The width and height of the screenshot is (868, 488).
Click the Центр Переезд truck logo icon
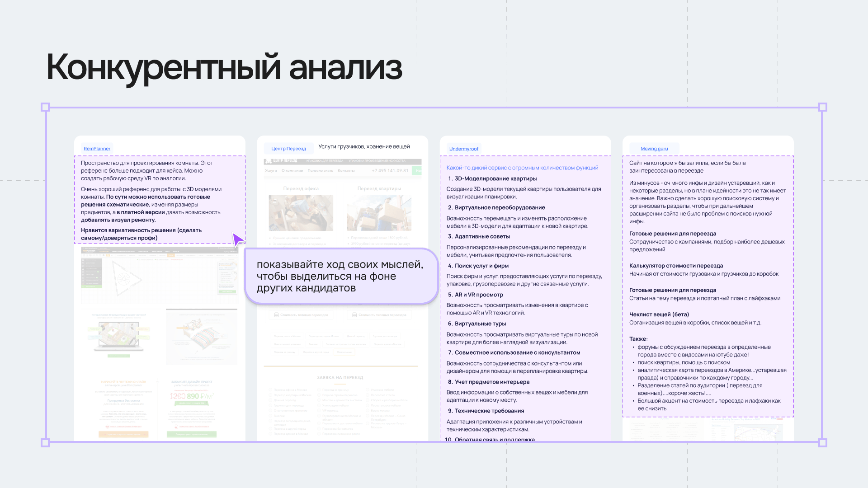pyautogui.click(x=269, y=161)
